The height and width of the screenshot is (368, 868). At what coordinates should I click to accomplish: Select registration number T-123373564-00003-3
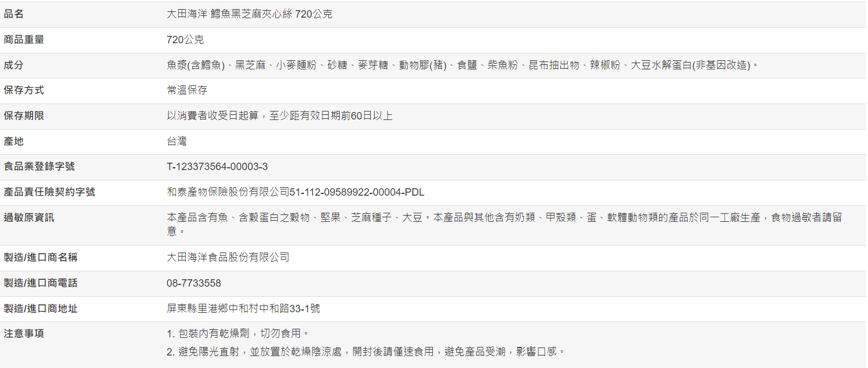click(217, 167)
